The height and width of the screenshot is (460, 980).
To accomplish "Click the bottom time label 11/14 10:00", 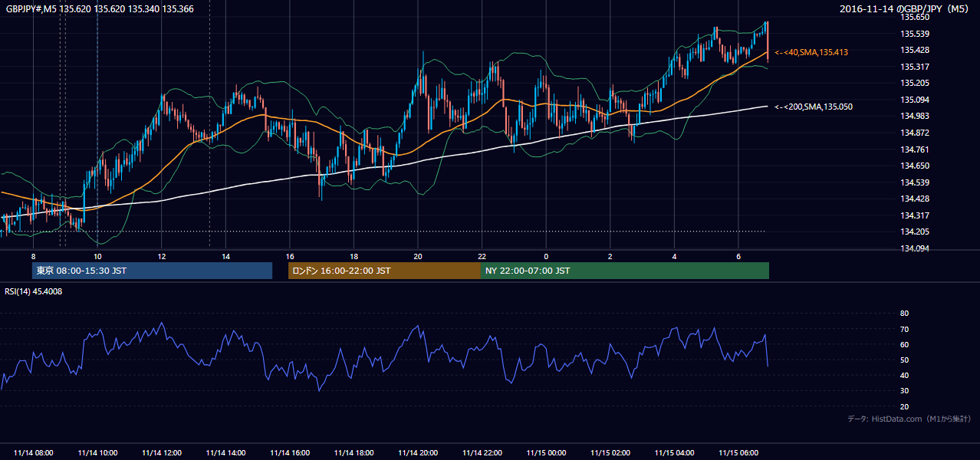I will pos(97,453).
